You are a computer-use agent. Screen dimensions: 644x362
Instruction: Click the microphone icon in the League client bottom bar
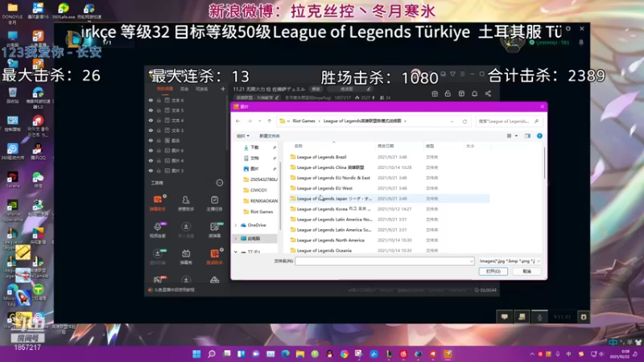(x=539, y=316)
